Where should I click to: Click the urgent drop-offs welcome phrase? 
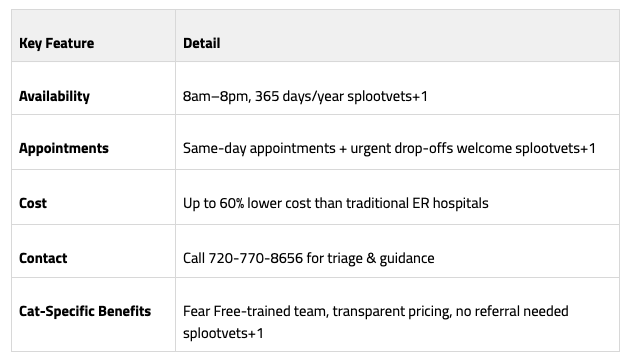[431, 148]
